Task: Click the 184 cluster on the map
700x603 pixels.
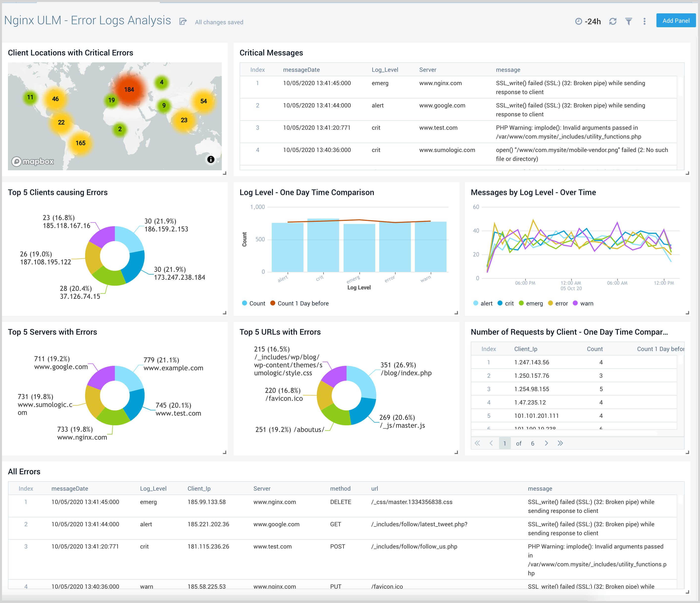Action: coord(129,90)
